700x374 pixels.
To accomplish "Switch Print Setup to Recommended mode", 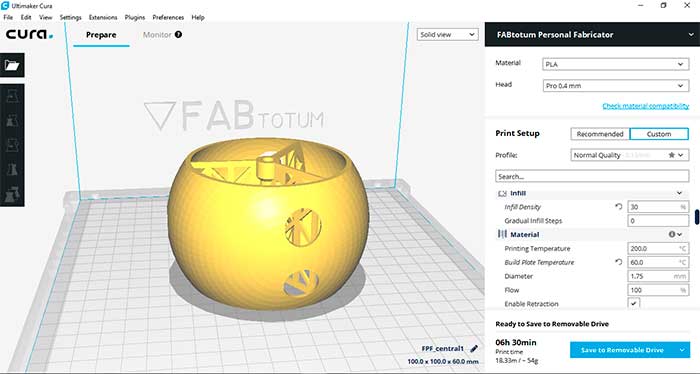I will click(600, 134).
